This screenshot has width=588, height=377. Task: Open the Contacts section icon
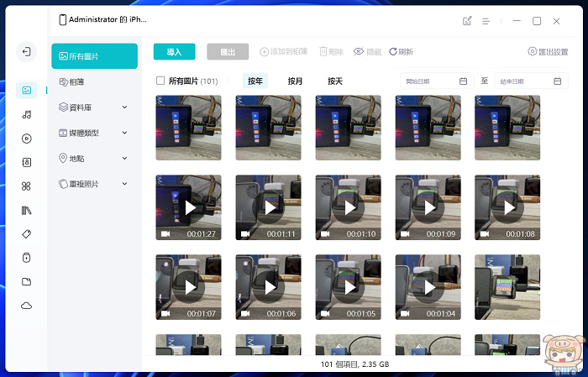coord(27,162)
